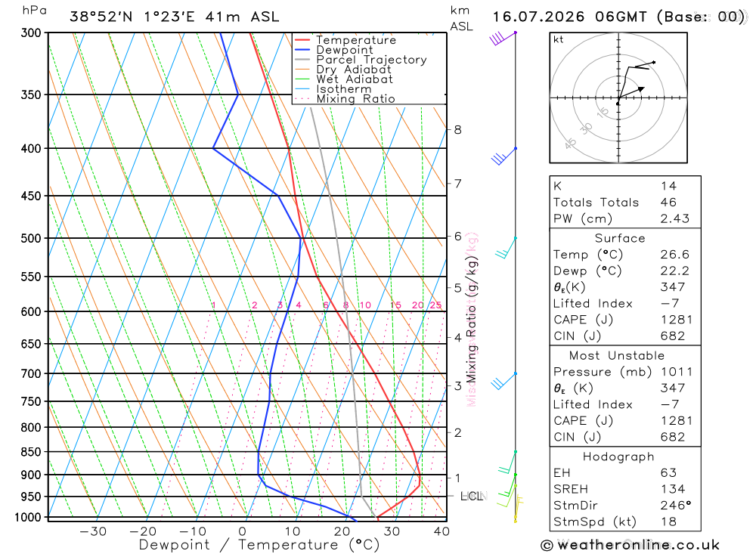Click the Surface section heading
This screenshot has width=756, height=554.
pyautogui.click(x=620, y=238)
